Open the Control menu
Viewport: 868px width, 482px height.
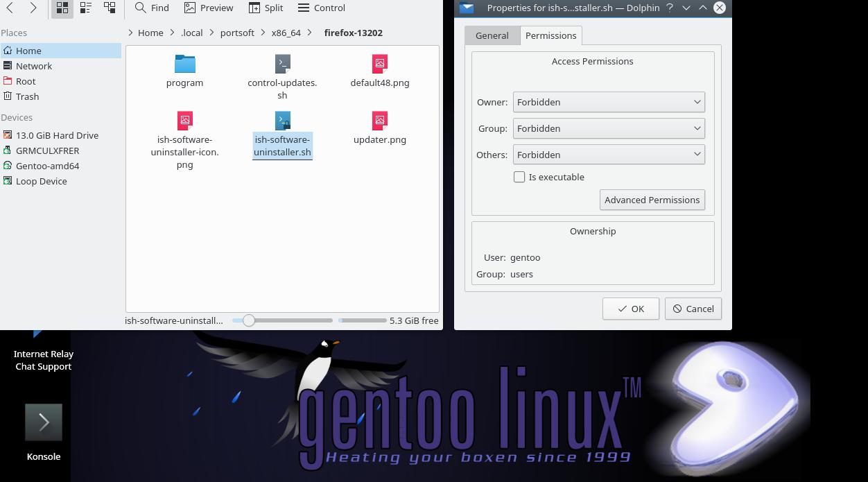click(x=321, y=8)
